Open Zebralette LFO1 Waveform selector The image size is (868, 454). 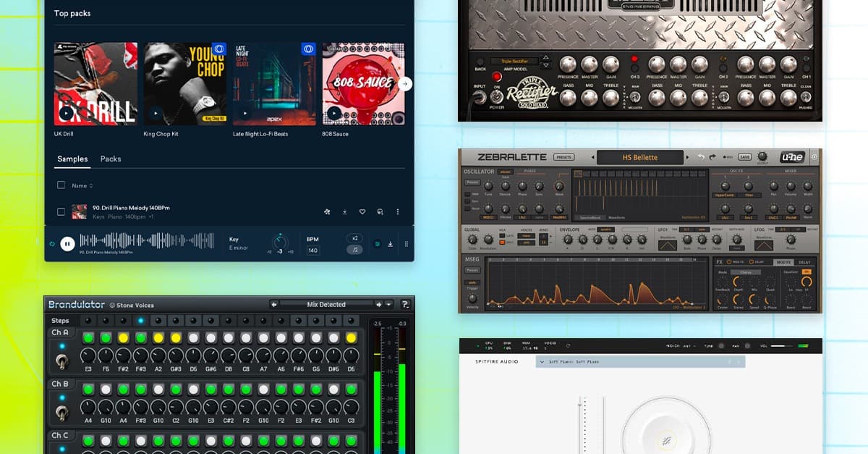[x=667, y=245]
